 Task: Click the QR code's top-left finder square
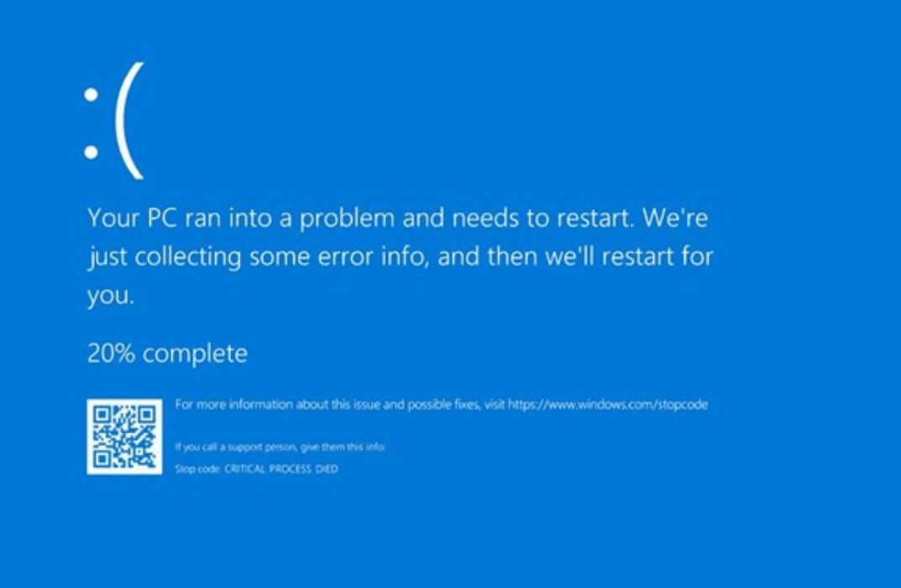(102, 414)
